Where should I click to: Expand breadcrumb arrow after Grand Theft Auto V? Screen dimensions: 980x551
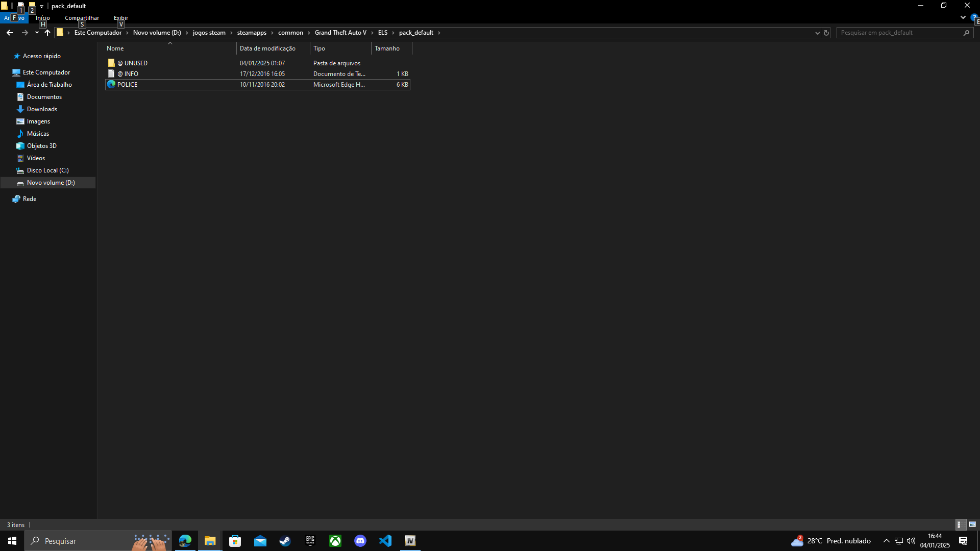pyautogui.click(x=372, y=33)
